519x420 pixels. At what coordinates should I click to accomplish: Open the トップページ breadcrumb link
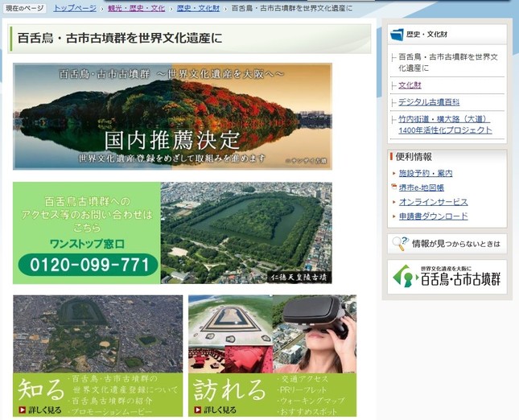[75, 8]
